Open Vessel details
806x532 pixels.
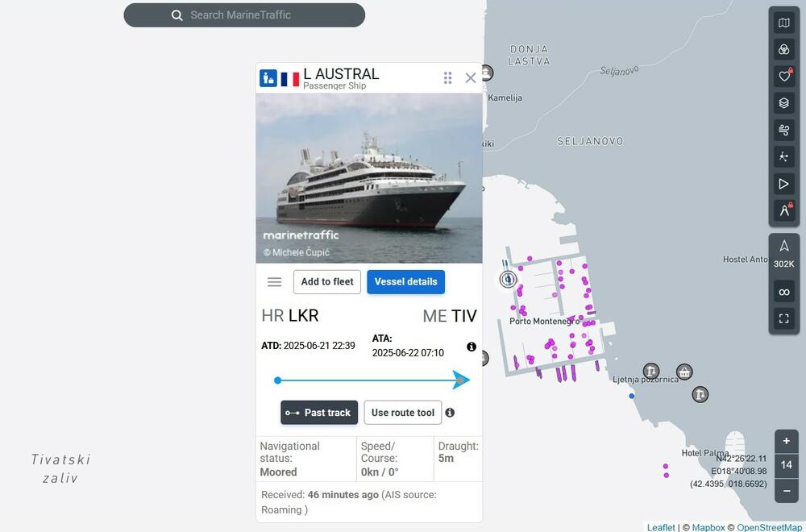[405, 282]
